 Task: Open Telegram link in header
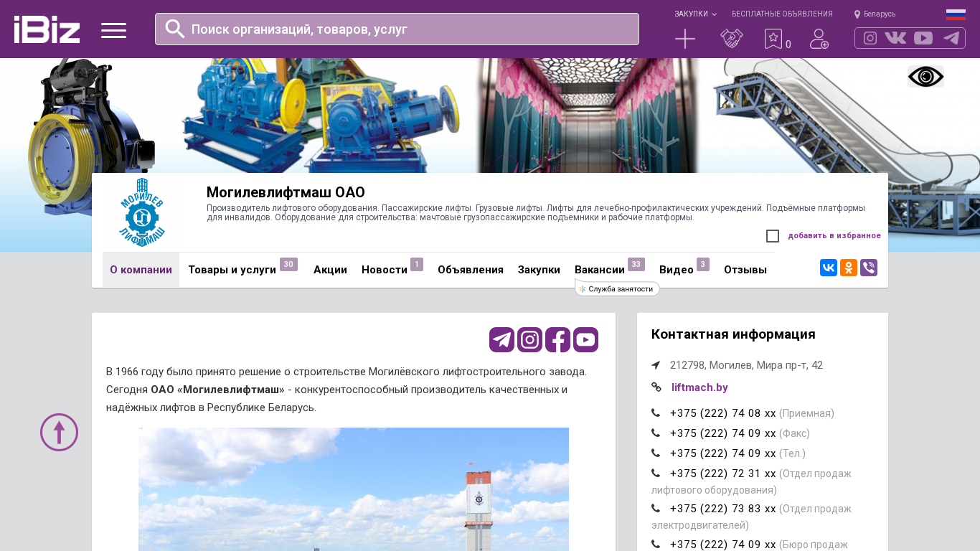tap(951, 38)
